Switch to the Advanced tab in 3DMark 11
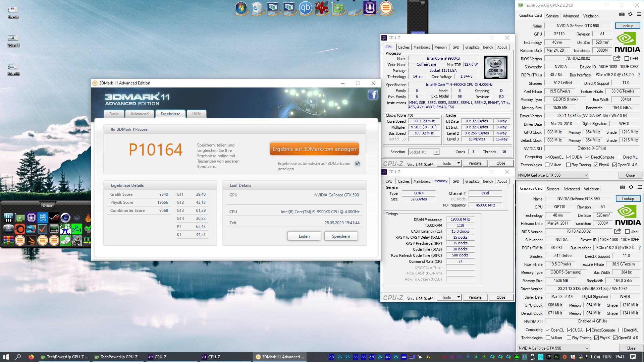 [x=140, y=114]
